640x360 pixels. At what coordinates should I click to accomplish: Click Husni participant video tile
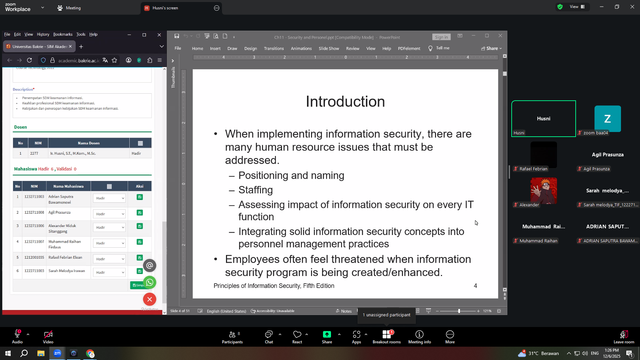tap(543, 118)
